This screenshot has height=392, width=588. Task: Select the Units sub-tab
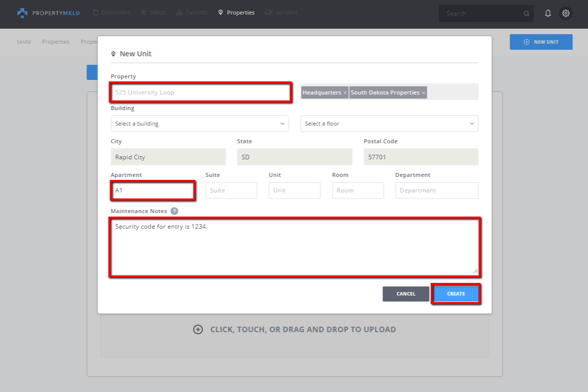[x=24, y=42]
